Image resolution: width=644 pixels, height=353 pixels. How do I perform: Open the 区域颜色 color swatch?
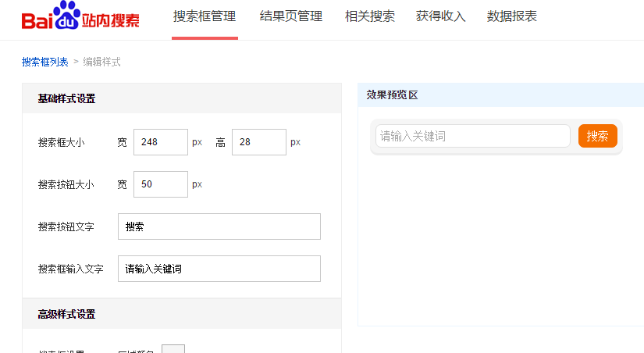click(x=173, y=348)
